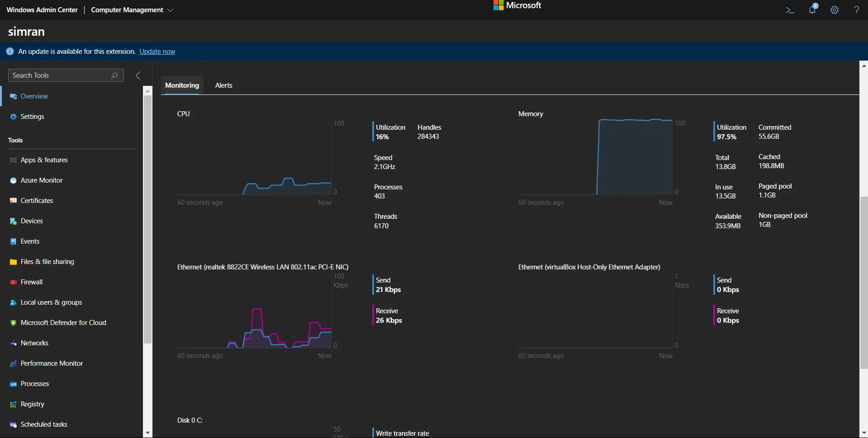Select the Memory Utilization 97.5% value

726,137
